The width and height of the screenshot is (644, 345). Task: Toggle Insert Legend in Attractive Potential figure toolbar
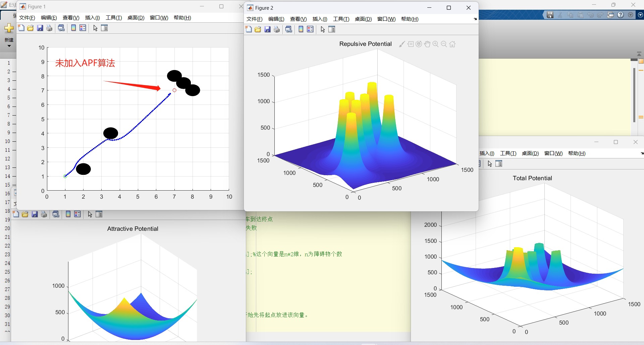77,214
